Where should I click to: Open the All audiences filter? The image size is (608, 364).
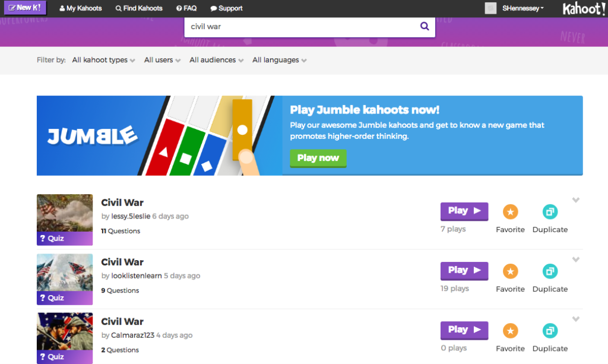click(216, 60)
